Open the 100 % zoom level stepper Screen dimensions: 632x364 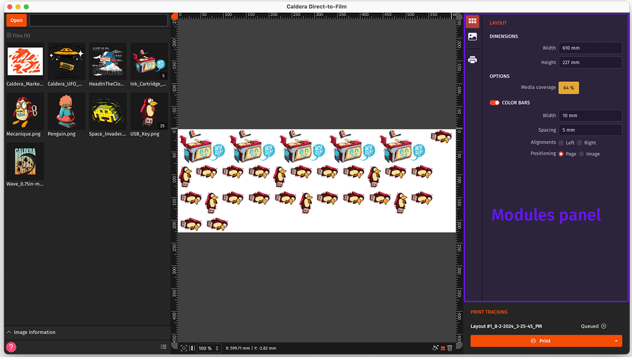tap(217, 348)
